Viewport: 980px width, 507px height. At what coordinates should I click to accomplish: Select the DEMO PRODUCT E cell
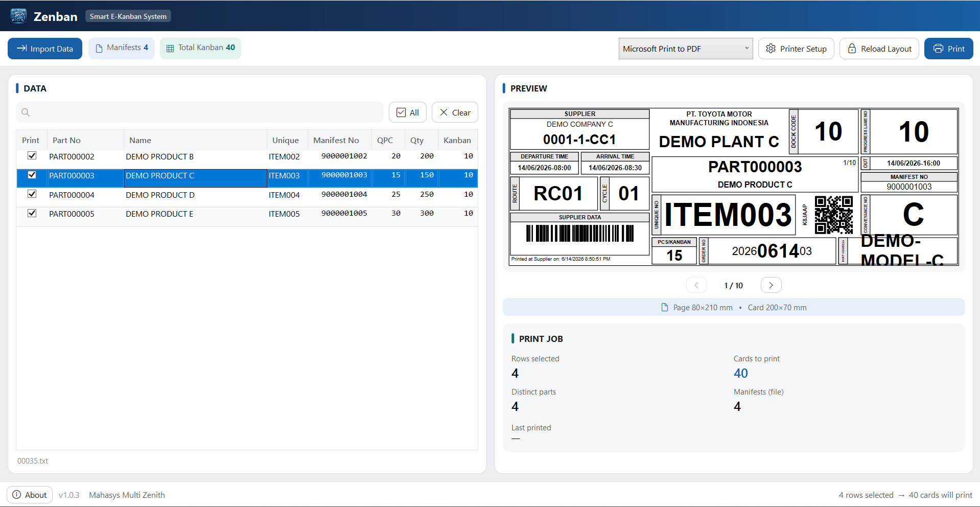point(195,214)
